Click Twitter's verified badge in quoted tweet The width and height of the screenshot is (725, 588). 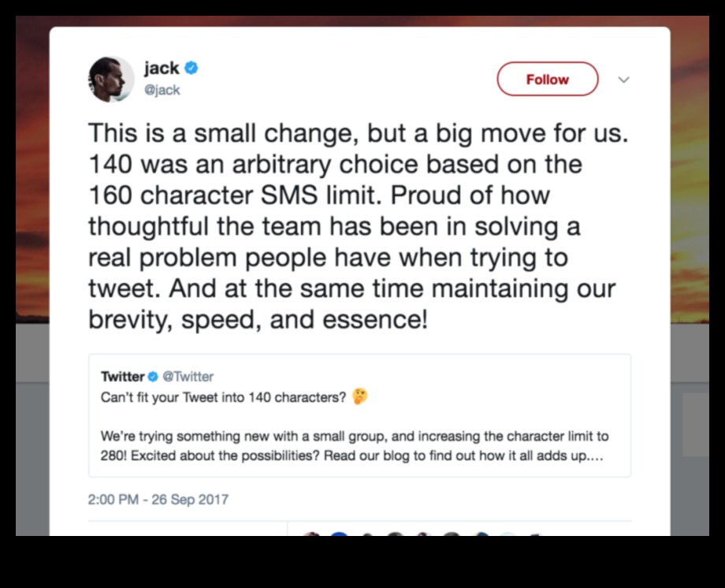154,377
